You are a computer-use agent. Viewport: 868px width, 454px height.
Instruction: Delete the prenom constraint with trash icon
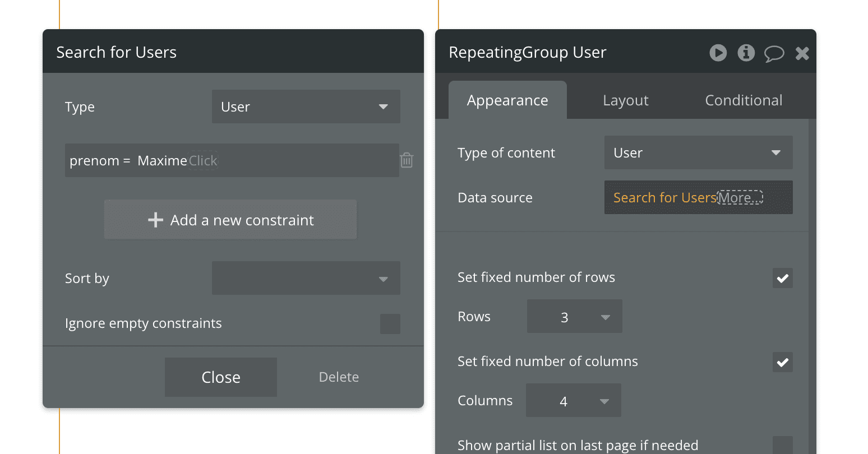click(x=407, y=160)
